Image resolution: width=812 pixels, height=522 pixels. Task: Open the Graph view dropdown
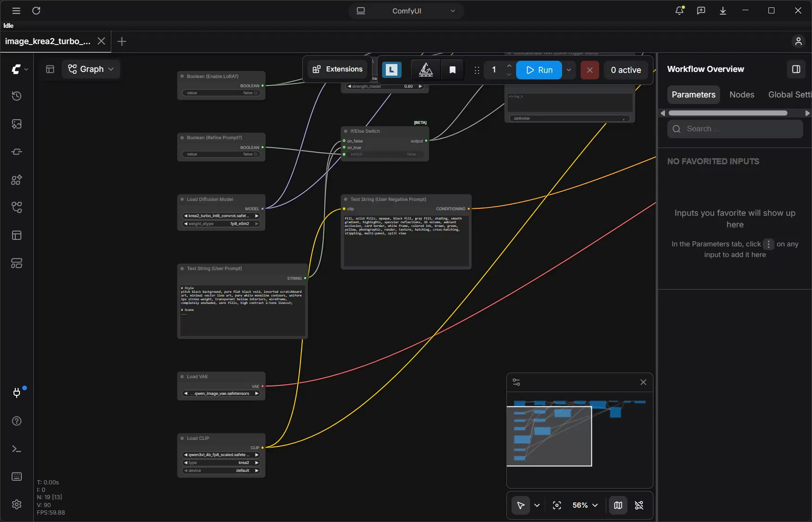(91, 69)
